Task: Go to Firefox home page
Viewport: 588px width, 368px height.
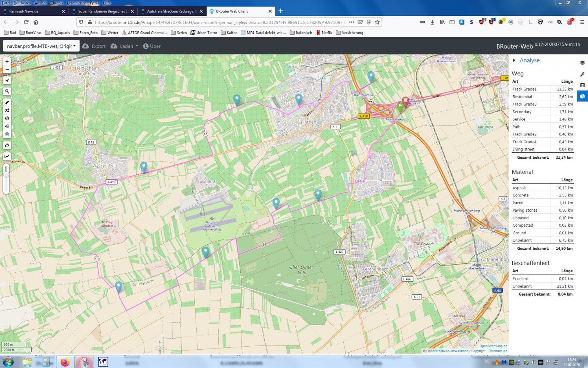Action: [36, 22]
